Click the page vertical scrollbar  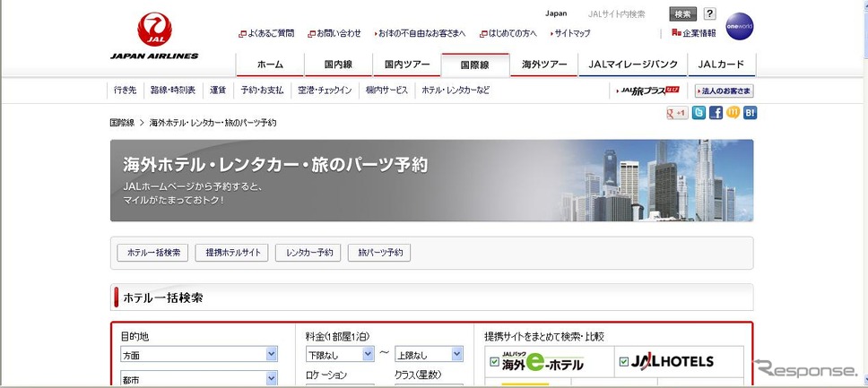864,194
